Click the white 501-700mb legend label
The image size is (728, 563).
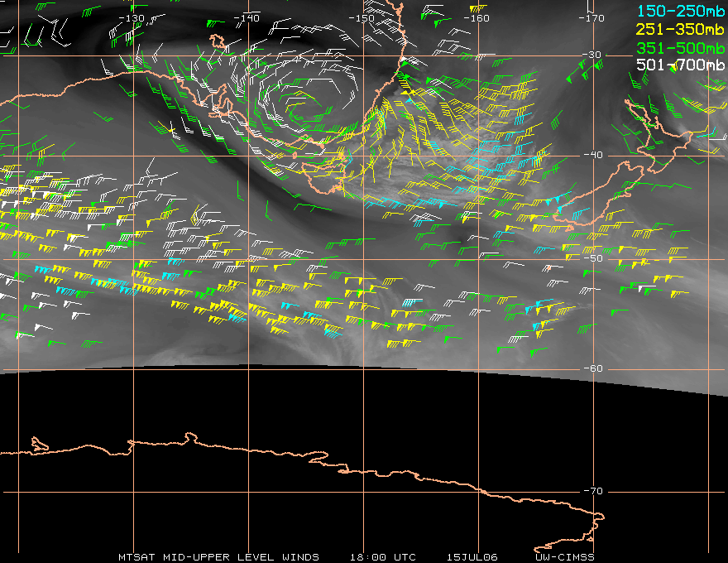pyautogui.click(x=680, y=65)
